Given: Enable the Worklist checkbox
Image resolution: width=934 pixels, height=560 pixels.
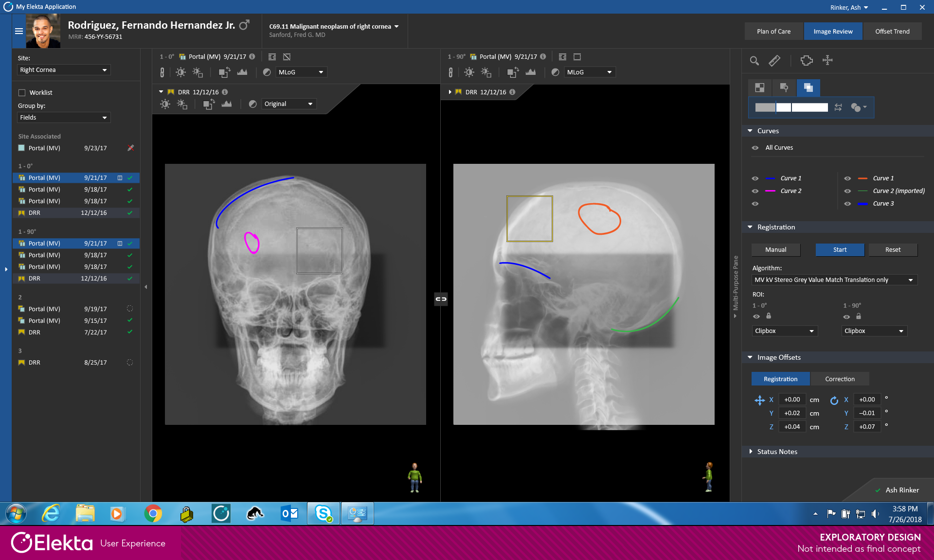Looking at the screenshot, I should click(x=22, y=92).
